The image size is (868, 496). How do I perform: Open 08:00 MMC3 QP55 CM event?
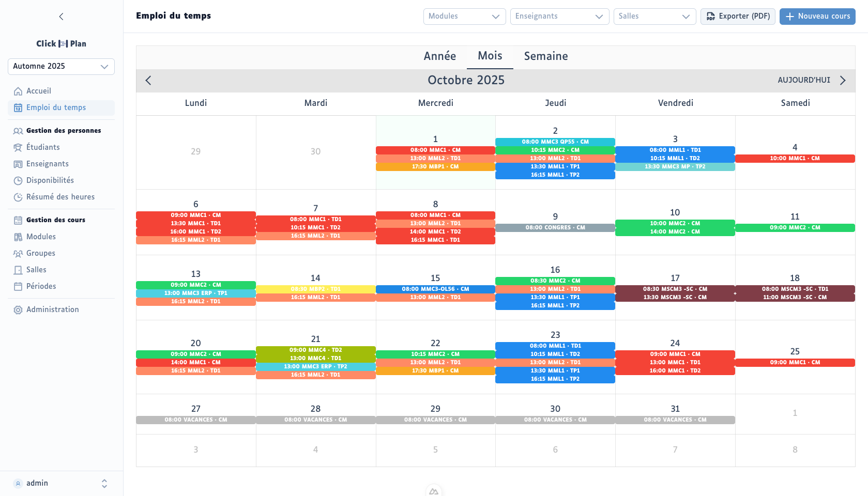[x=555, y=142]
